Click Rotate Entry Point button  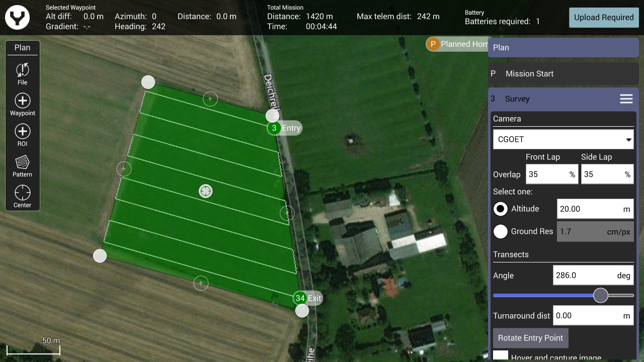click(x=530, y=338)
